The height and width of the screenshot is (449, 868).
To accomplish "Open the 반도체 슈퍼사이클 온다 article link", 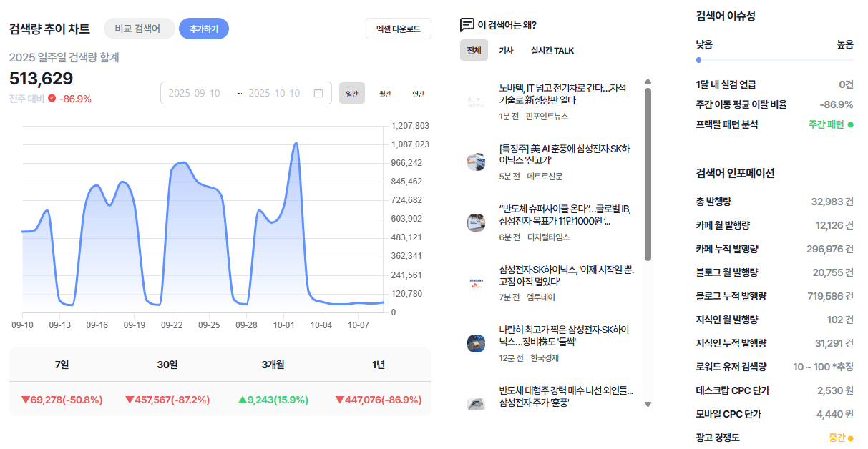I will tap(565, 214).
